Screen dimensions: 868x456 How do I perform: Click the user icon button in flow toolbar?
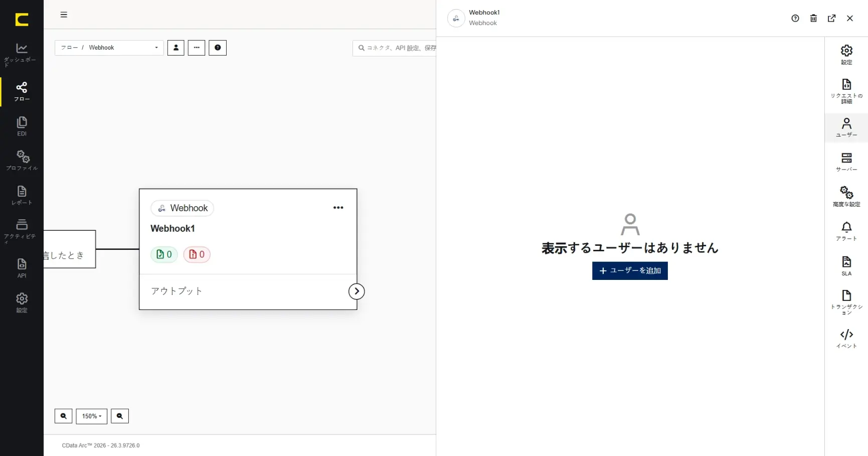tap(176, 48)
